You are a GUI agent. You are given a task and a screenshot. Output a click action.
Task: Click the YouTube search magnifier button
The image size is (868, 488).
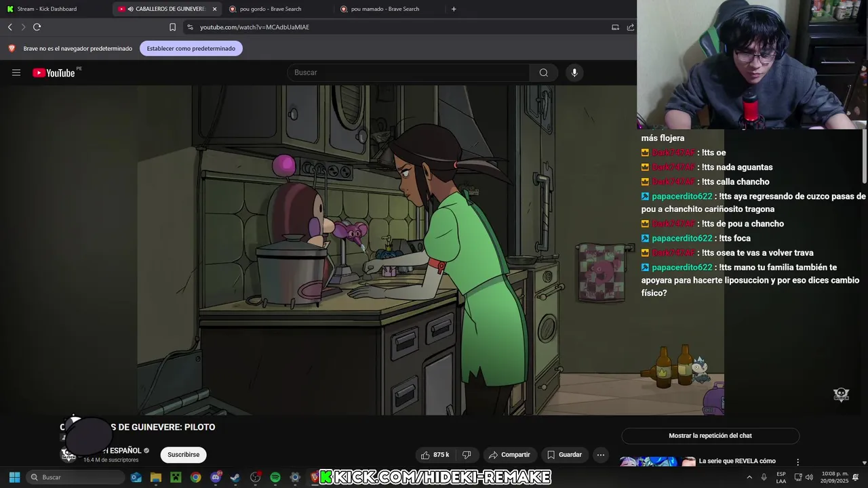tap(543, 73)
